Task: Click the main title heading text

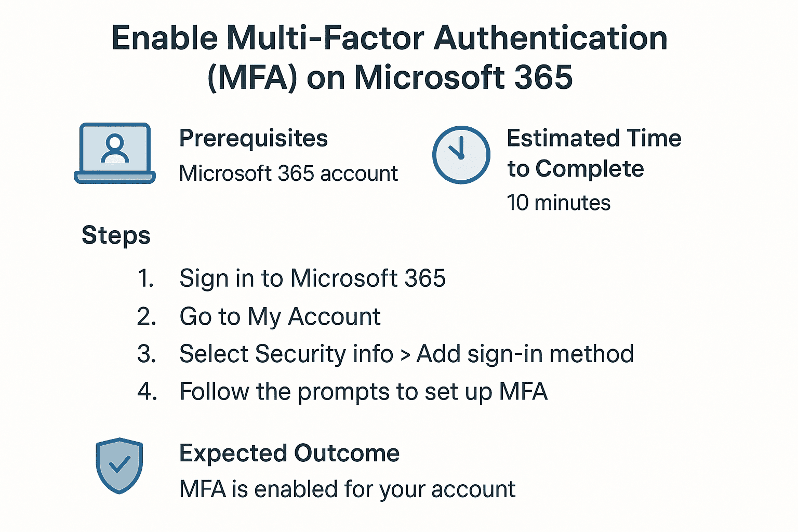Action: click(x=390, y=58)
